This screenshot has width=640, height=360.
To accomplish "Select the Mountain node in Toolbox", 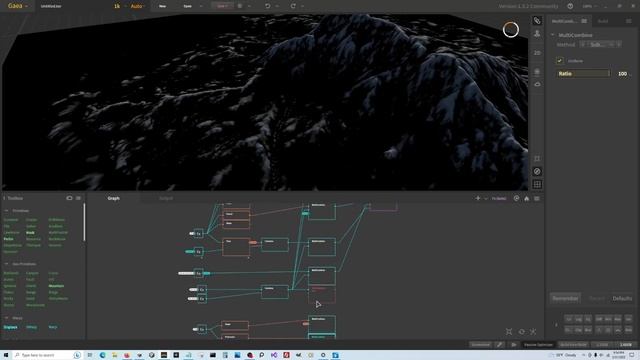I will tap(56, 286).
